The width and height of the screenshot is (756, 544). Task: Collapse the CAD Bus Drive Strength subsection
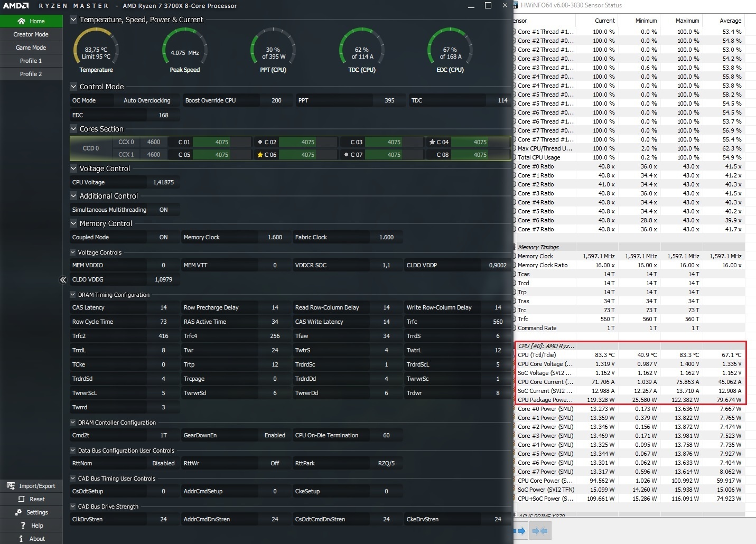click(73, 507)
